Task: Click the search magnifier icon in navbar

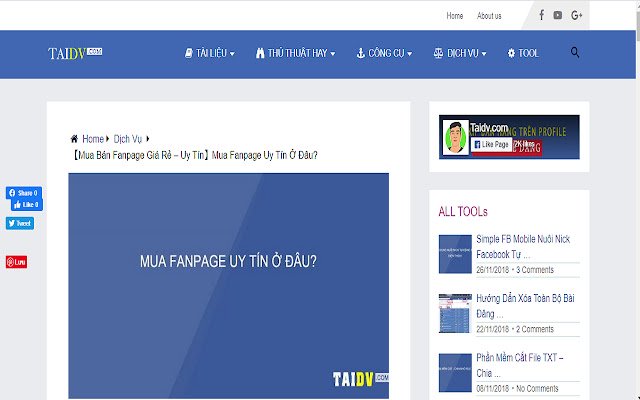Action: tap(575, 52)
